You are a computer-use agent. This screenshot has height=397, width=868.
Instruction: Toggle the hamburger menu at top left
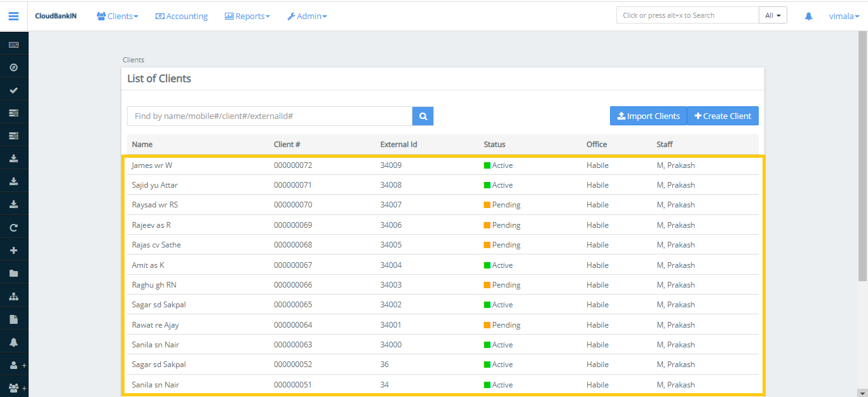click(13, 16)
